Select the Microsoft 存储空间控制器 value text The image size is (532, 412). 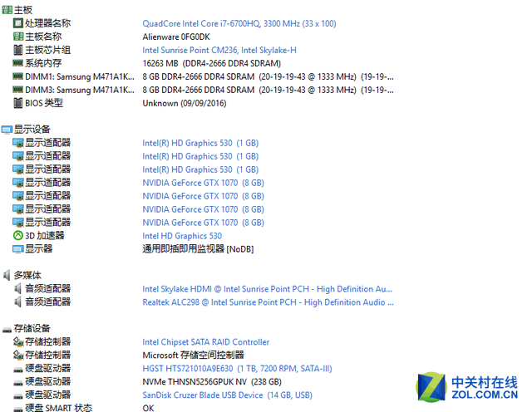pyautogui.click(x=193, y=355)
